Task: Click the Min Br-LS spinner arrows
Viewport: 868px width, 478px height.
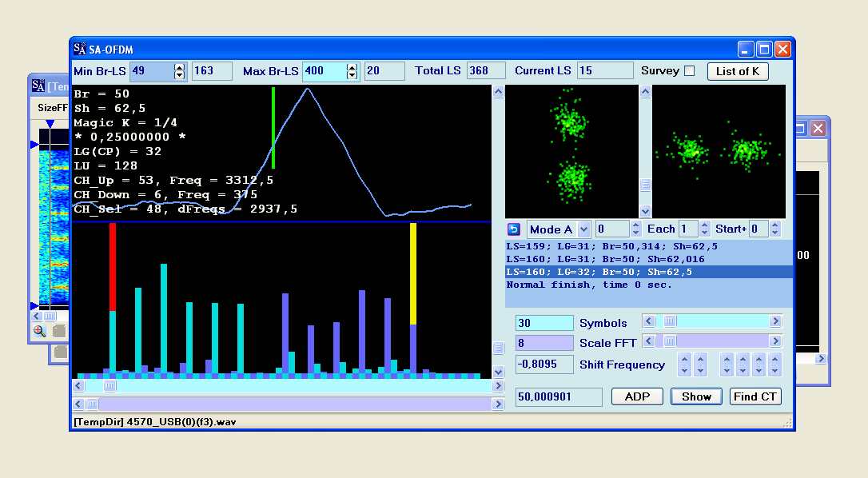Action: tap(179, 71)
